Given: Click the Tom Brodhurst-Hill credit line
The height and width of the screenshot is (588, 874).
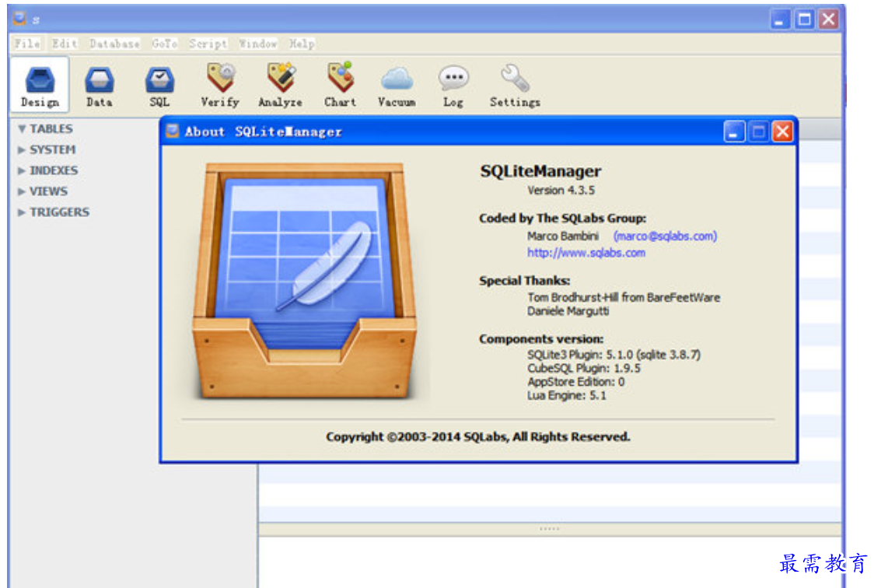Looking at the screenshot, I should [x=624, y=298].
